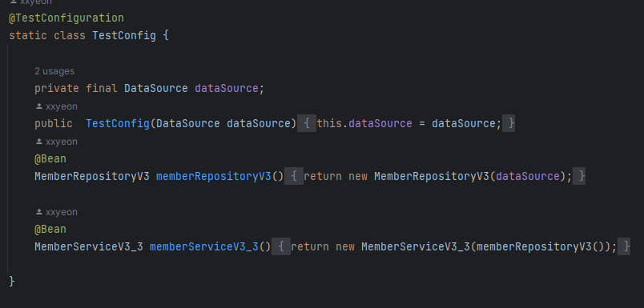Click MemberServiceV3_3 constructor call after new

[x=415, y=247]
